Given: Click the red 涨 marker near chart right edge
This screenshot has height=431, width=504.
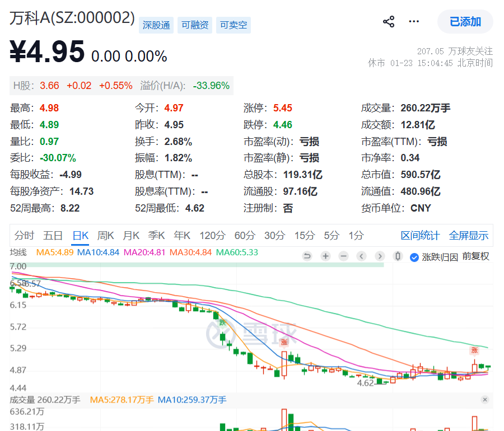Looking at the screenshot, I should [474, 350].
